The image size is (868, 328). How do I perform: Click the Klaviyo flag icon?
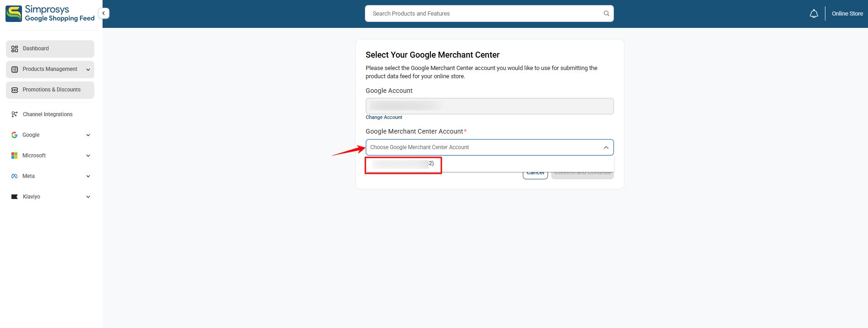[x=15, y=197]
